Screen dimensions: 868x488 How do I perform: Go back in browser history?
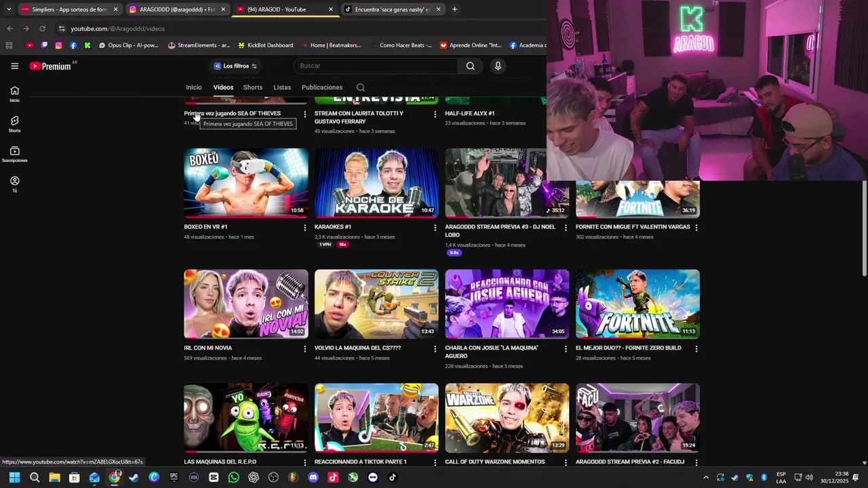9,28
